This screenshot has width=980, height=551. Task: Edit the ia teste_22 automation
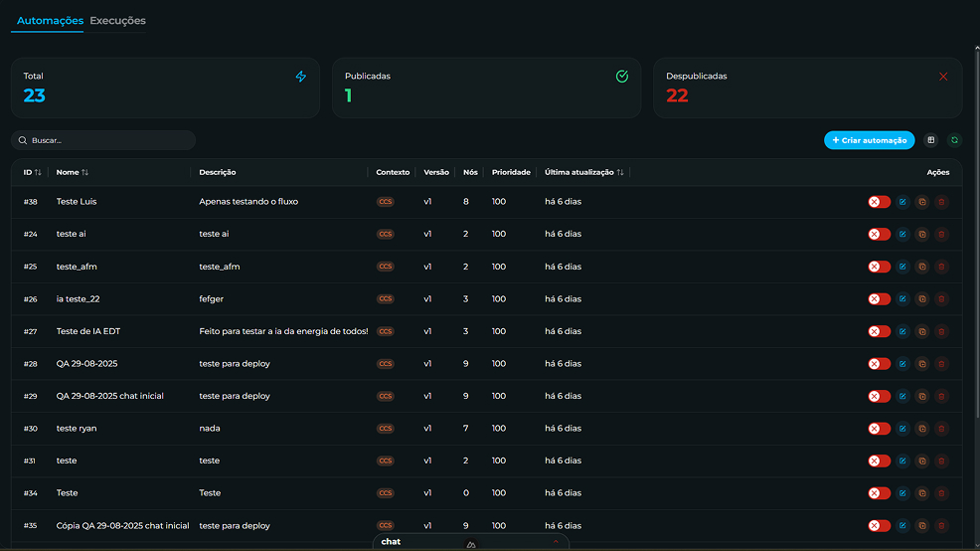902,299
